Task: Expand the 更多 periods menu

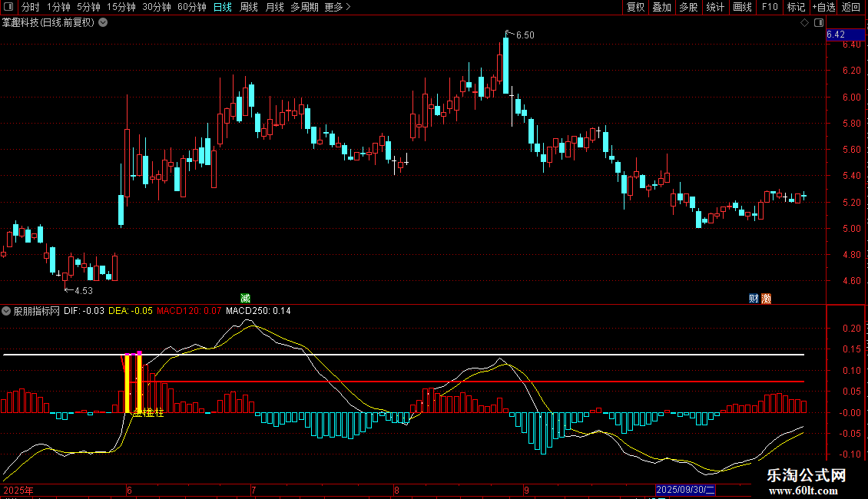Action: pos(337,7)
